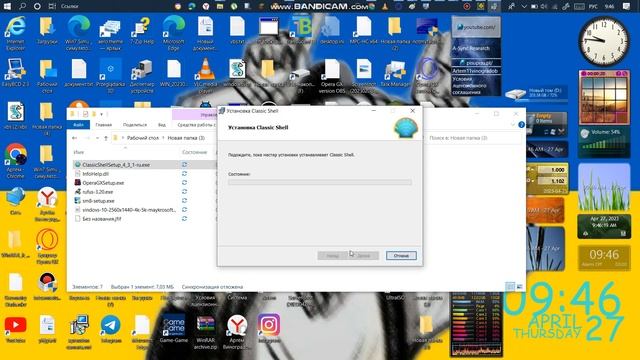Image resolution: width=640 pixels, height=360 pixels.
Task: Switch to the Главная ribbon tab
Action: click(104, 125)
